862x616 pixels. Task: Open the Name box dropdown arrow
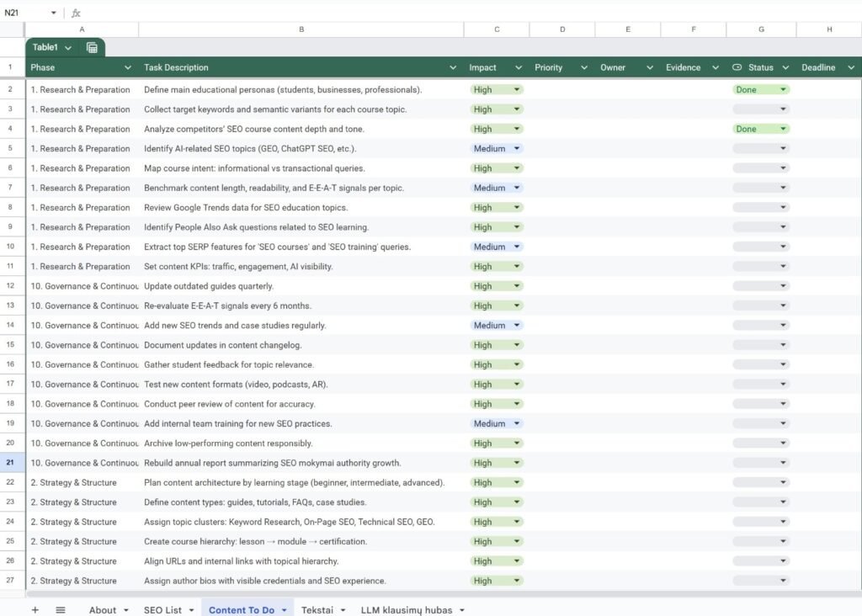pyautogui.click(x=54, y=13)
